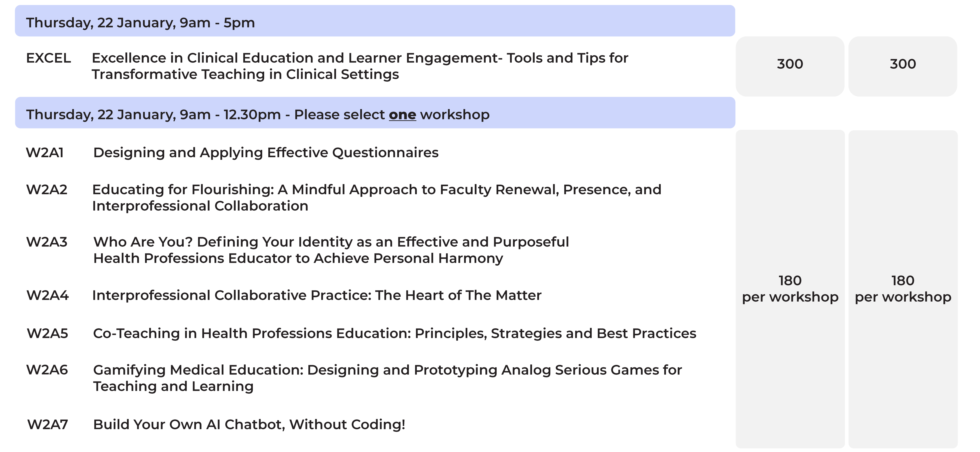The height and width of the screenshot is (452, 980).
Task: Select workshop code W2A7
Action: pos(47,424)
